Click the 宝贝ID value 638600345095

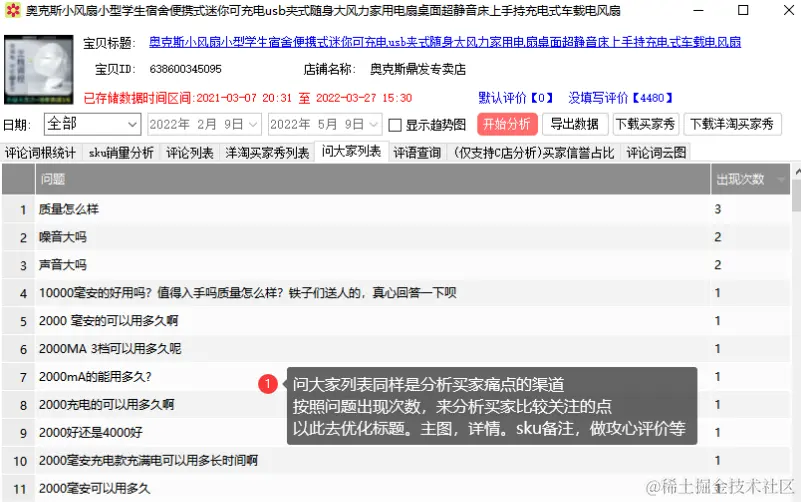point(185,69)
